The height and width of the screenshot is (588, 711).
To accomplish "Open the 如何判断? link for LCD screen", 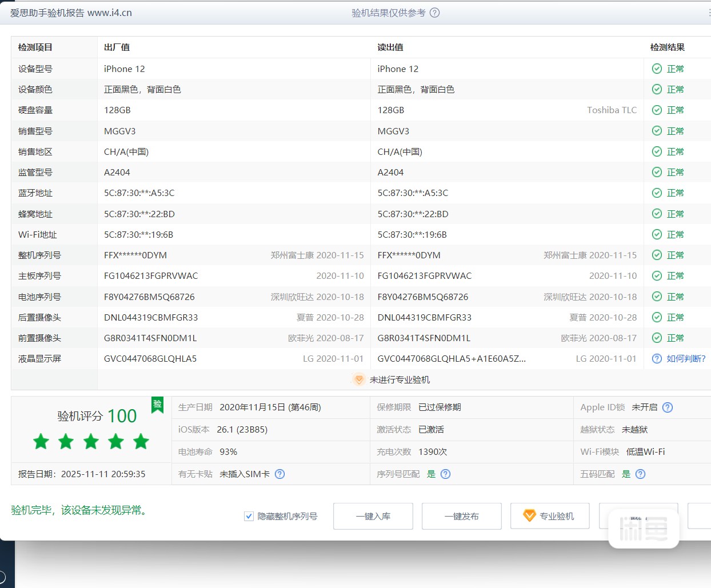I will click(685, 358).
